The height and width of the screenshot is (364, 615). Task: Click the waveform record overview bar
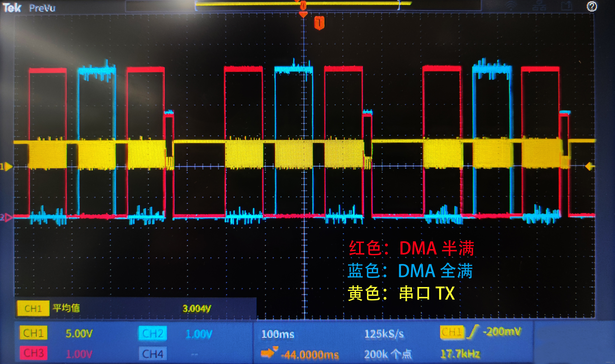click(303, 6)
